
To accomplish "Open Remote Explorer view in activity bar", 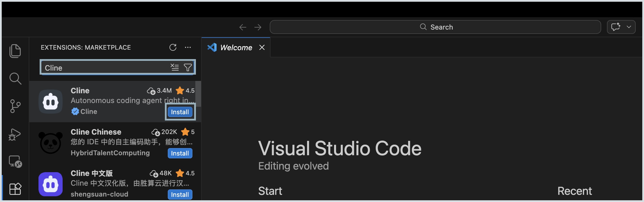I will tap(15, 162).
